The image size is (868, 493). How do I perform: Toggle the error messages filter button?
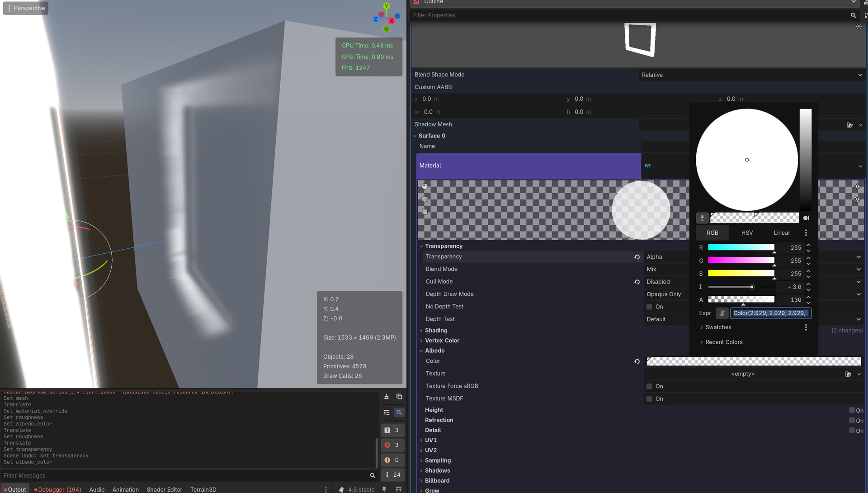(392, 445)
